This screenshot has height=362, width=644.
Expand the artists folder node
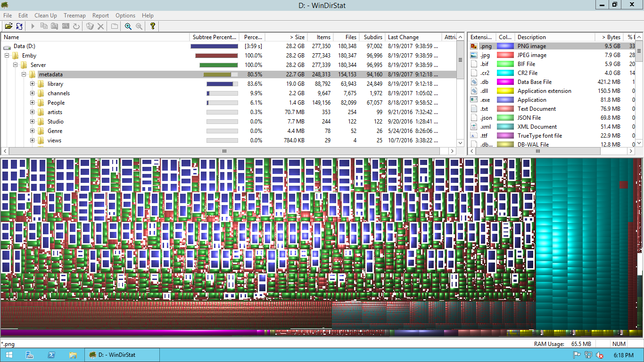coord(33,112)
